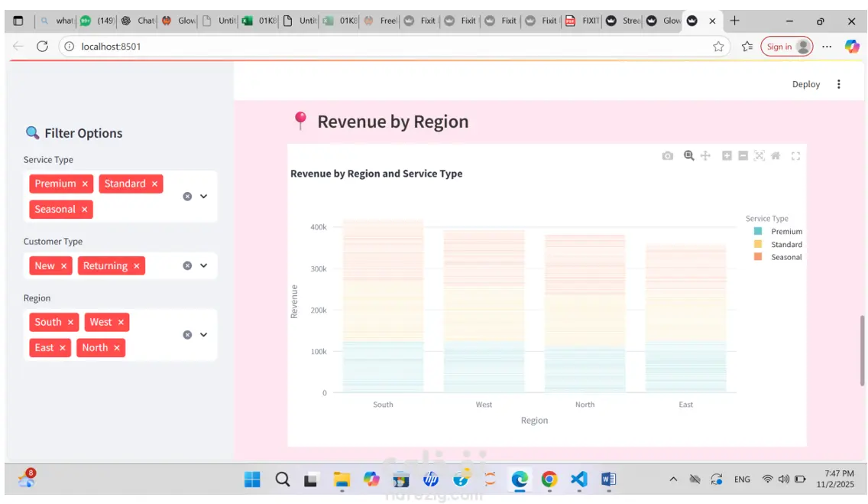Open a new browser tab
The width and height of the screenshot is (868, 504).
(x=734, y=21)
